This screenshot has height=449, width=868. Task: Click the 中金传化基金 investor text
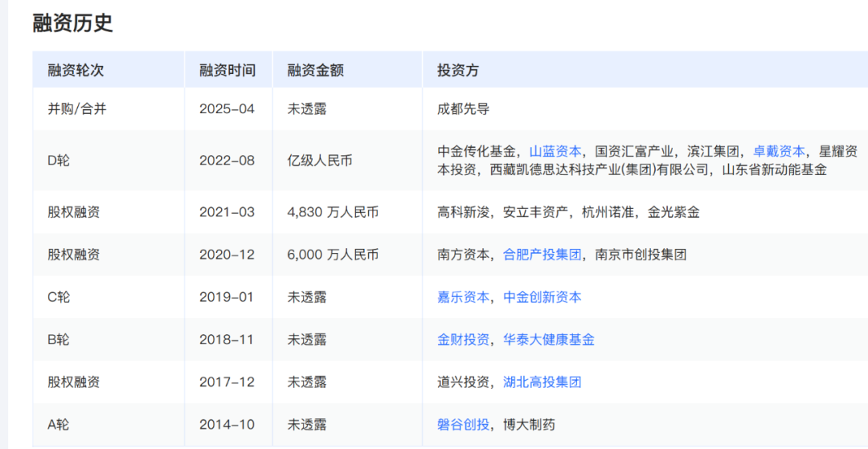coord(477,152)
